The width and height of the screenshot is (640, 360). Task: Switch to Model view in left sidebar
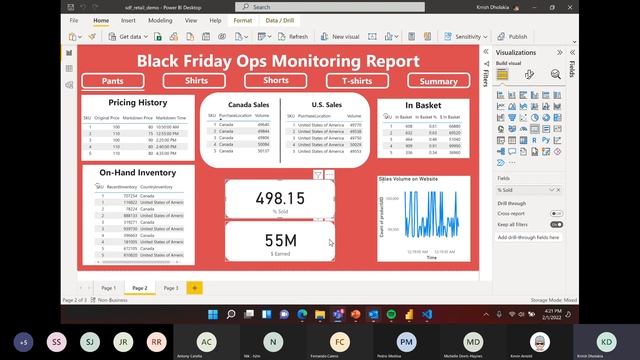[x=69, y=85]
